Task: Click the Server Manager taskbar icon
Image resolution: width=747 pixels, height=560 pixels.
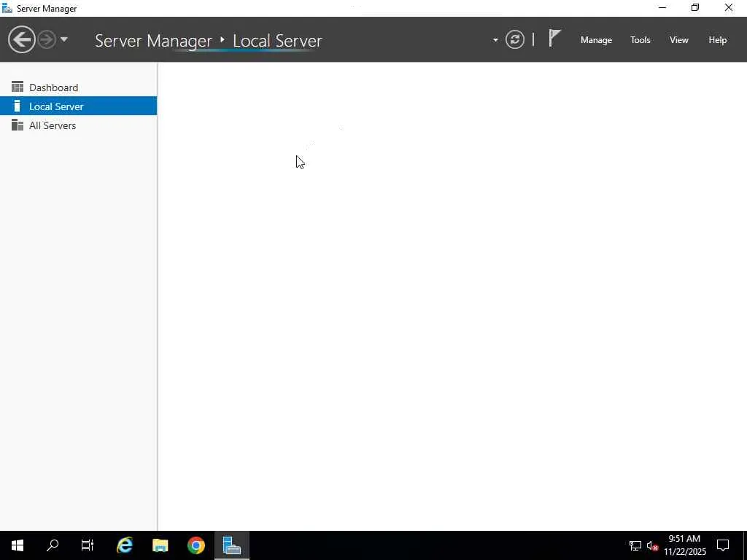Action: 231,545
